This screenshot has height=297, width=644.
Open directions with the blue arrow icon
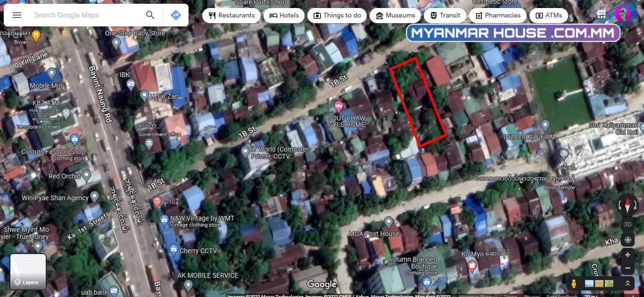[175, 15]
